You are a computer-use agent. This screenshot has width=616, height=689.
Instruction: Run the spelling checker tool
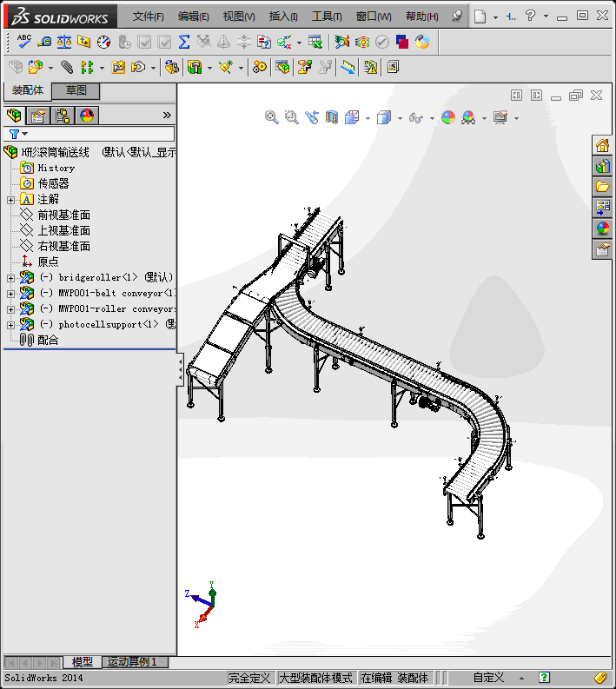pos(23,42)
